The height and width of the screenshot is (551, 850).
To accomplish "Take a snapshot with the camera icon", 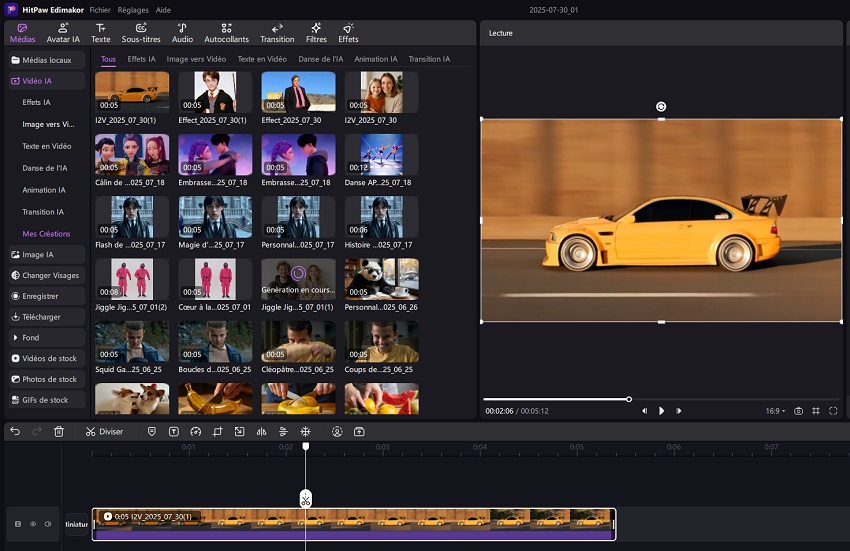I will [x=798, y=411].
